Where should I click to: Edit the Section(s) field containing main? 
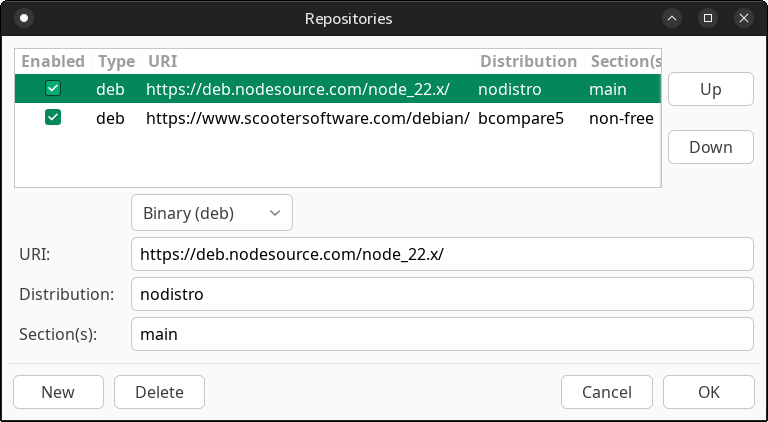(x=441, y=334)
